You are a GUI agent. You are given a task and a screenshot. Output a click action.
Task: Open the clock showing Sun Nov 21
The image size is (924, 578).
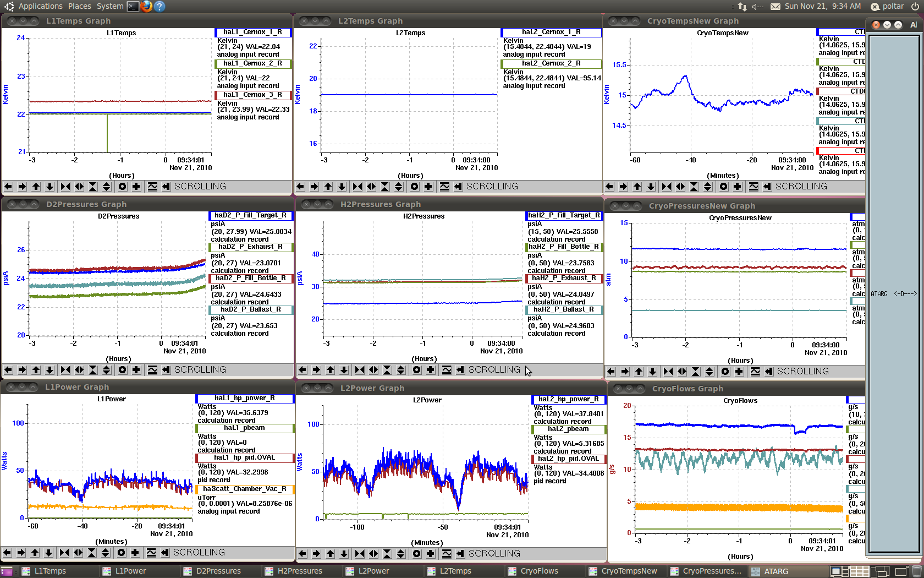click(823, 6)
